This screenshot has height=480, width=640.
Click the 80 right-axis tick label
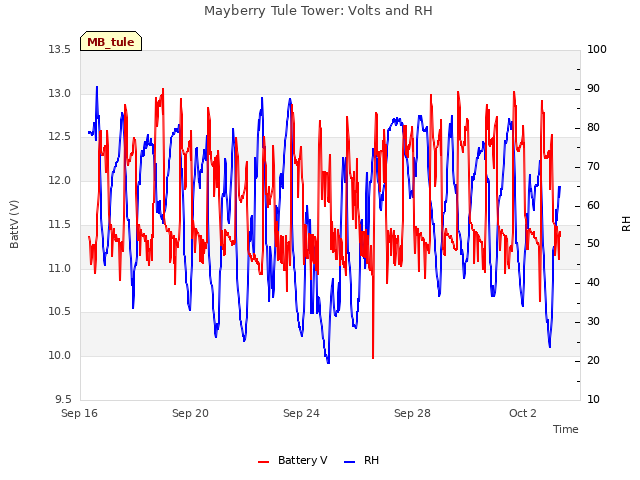(x=593, y=128)
